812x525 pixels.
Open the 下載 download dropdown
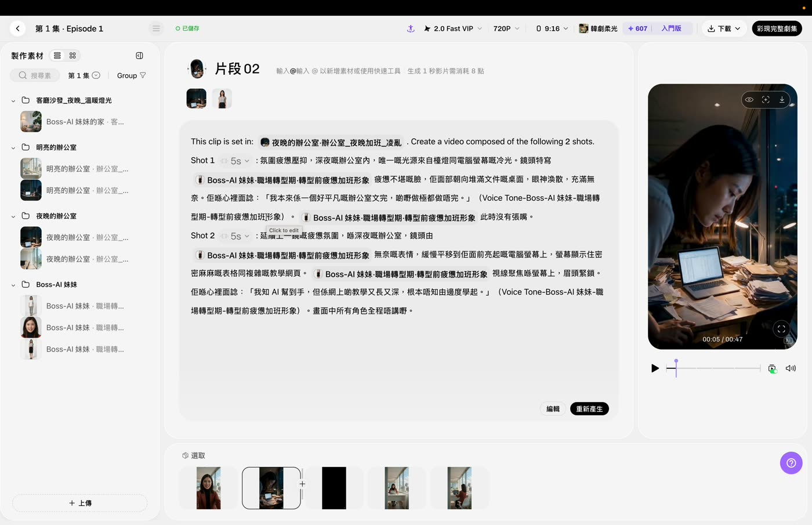(x=724, y=28)
